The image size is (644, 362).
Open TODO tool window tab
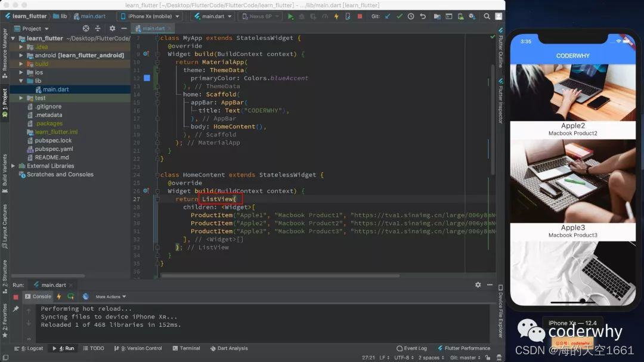94,348
